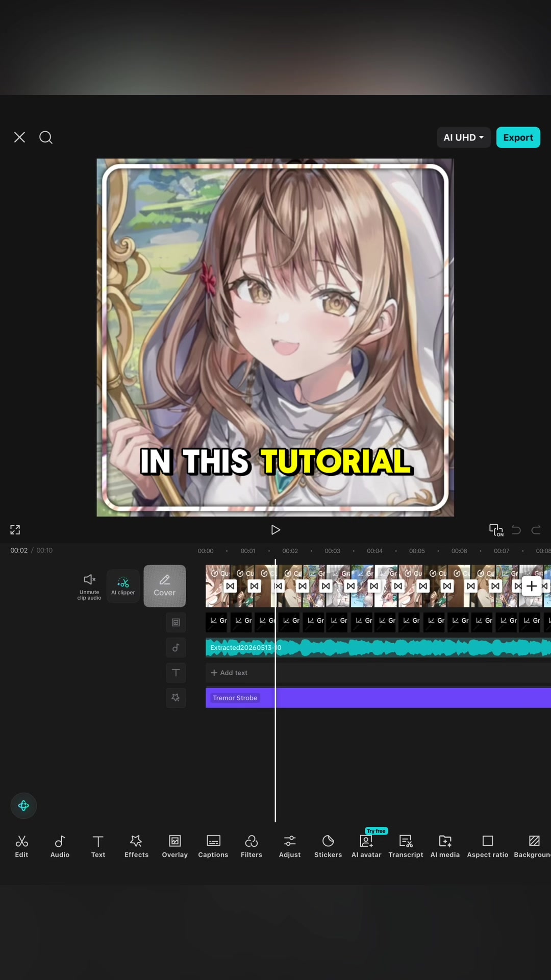Select the IN THIS TUTORIAL caption

tap(276, 461)
